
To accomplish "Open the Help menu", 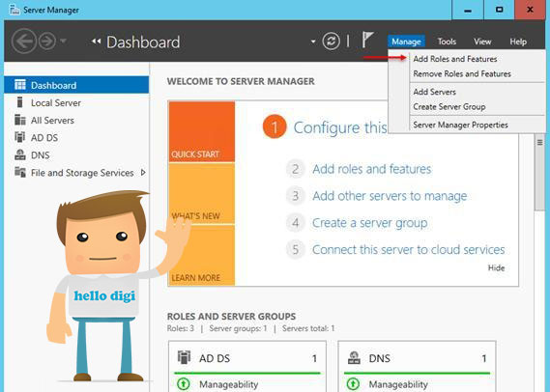I will point(518,42).
